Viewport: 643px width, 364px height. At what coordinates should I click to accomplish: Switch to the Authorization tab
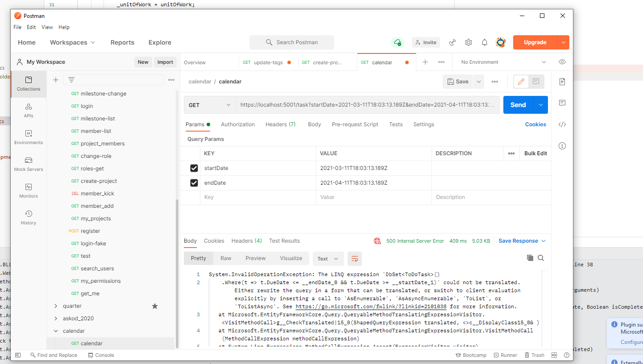pyautogui.click(x=238, y=124)
